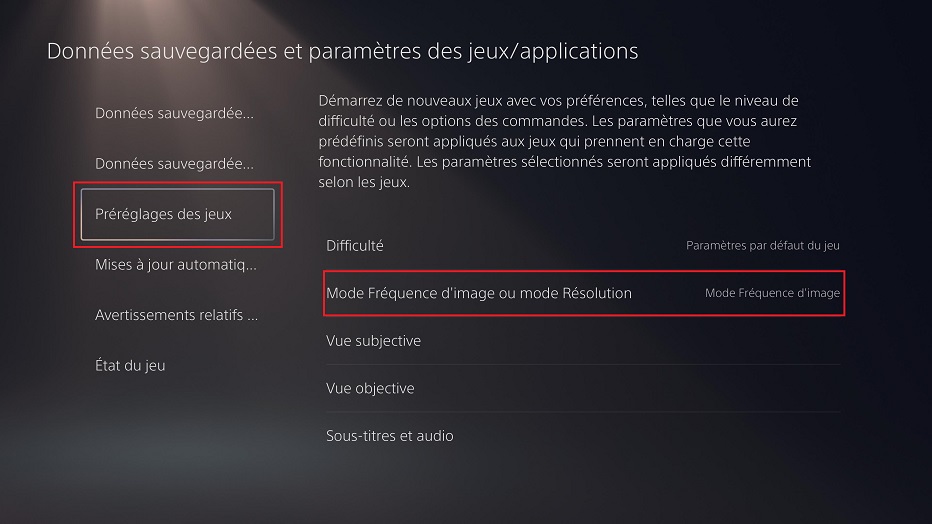This screenshot has height=524, width=932.
Task: Open État du jeu section
Action: (130, 365)
